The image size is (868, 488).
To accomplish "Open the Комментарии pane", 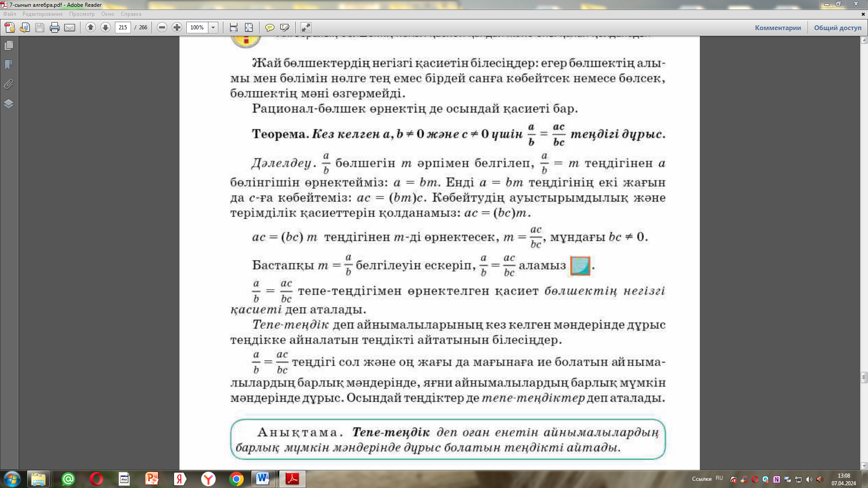I will click(778, 28).
